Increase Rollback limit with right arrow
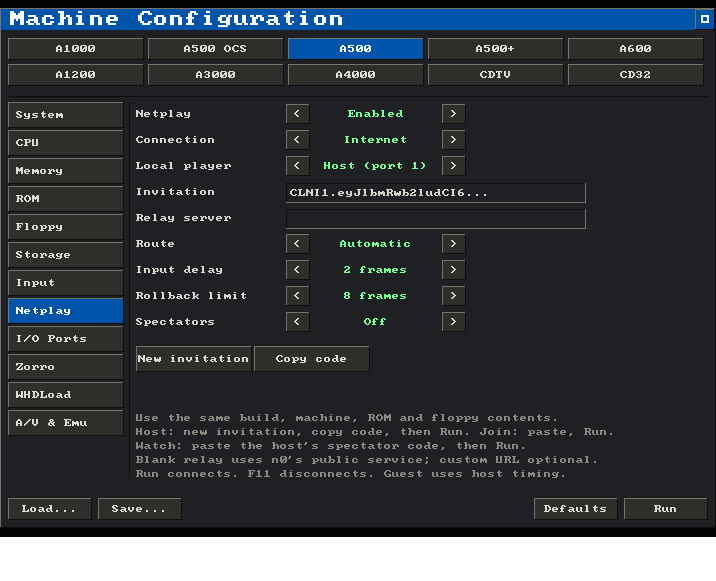 tap(453, 296)
